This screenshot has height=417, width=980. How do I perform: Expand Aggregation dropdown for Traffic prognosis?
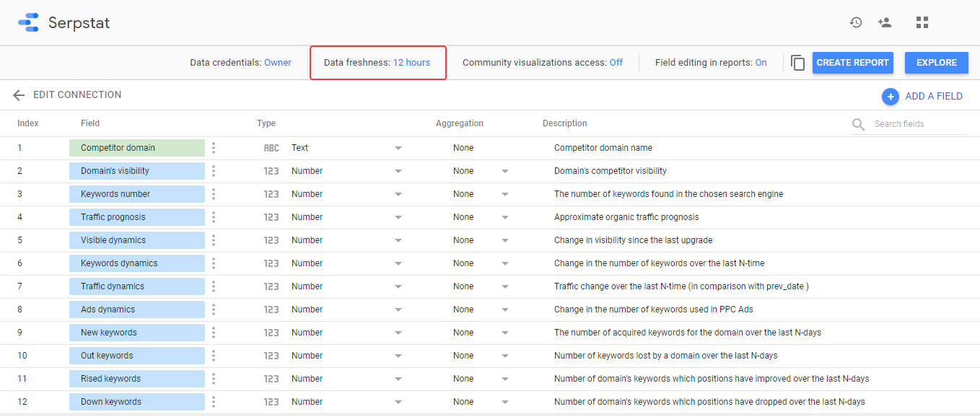coord(504,218)
